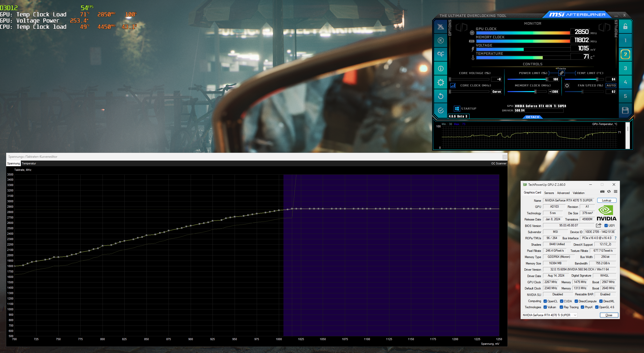Click the Lookup button in GPU-Z
Screen dimensions: 644x353
[x=606, y=200]
